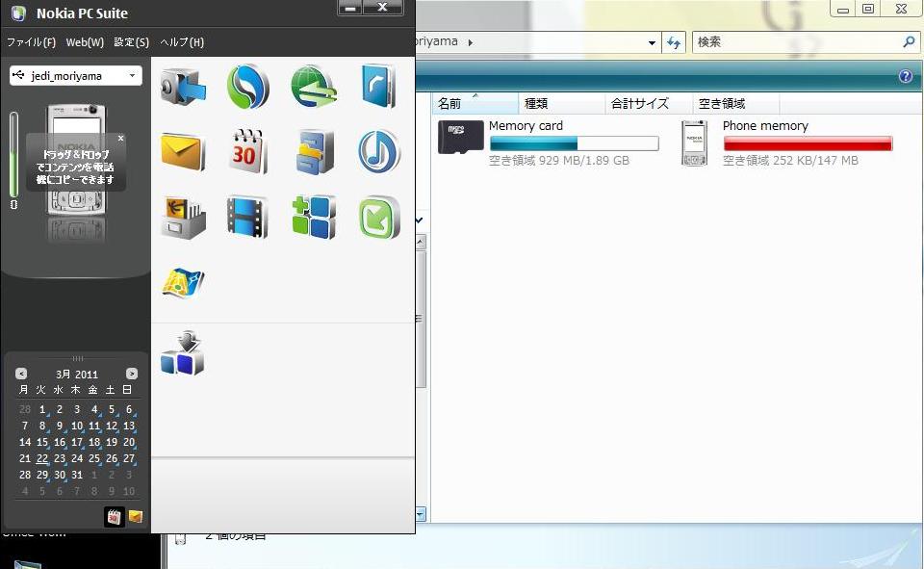Viewport: 924px width, 569px height.
Task: Click the 3月 2011 month label
Action: click(x=77, y=375)
